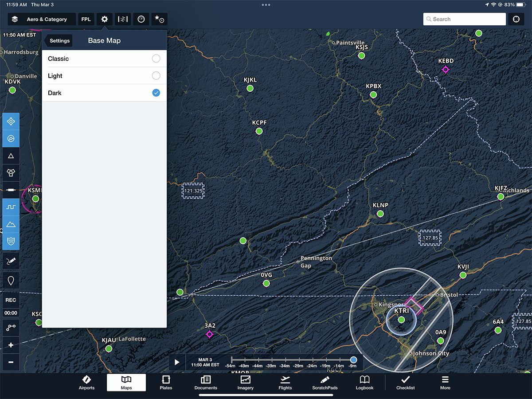Select the annotation pencil tool in sidebar
The height and width of the screenshot is (399, 532).
click(11, 261)
